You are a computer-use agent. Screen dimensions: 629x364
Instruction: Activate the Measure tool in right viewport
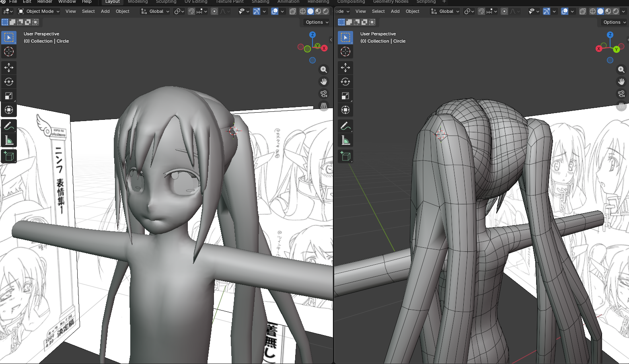(345, 140)
